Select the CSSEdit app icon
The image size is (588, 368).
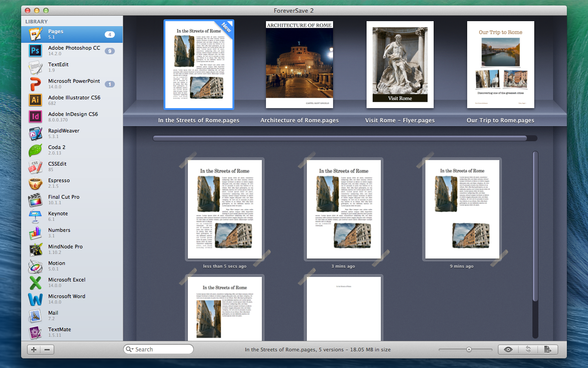[35, 167]
